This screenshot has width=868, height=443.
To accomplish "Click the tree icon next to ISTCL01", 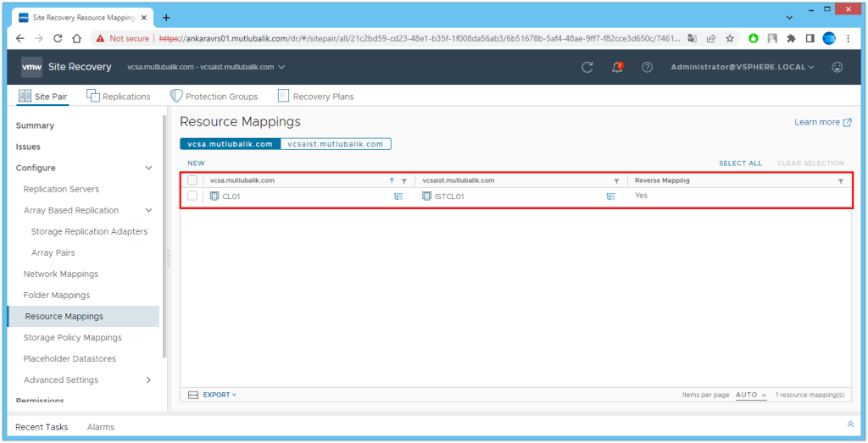I will coord(610,196).
